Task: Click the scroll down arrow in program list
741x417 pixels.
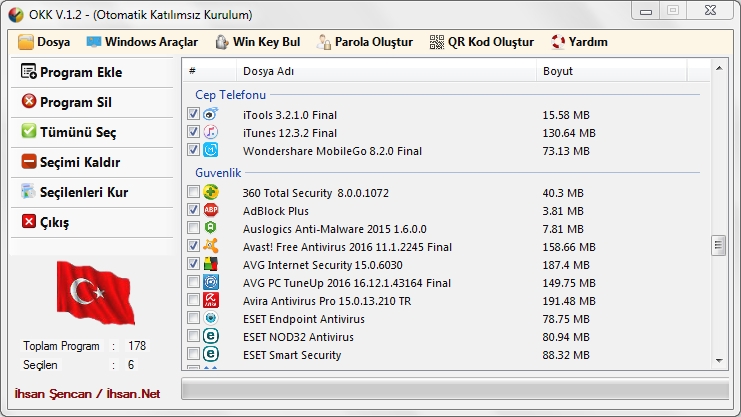Action: (718, 361)
